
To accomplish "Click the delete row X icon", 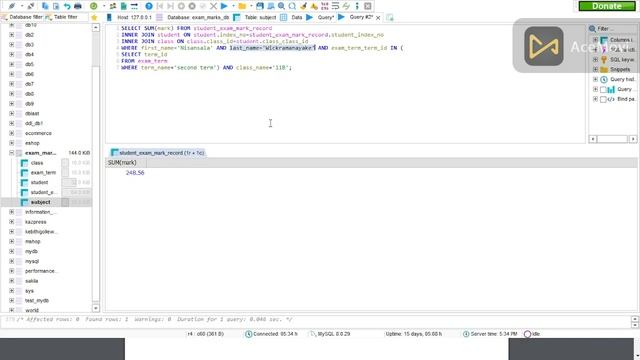I will (x=213, y=6).
